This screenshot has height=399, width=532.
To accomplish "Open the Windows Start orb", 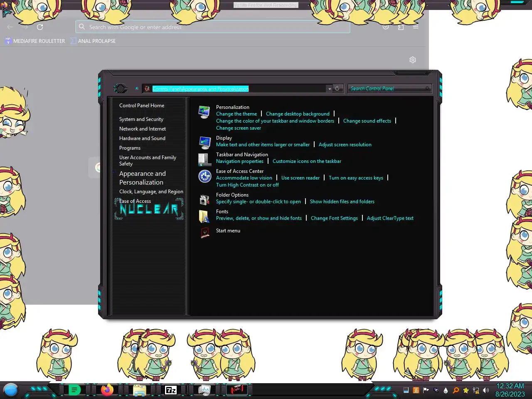I will click(11, 390).
